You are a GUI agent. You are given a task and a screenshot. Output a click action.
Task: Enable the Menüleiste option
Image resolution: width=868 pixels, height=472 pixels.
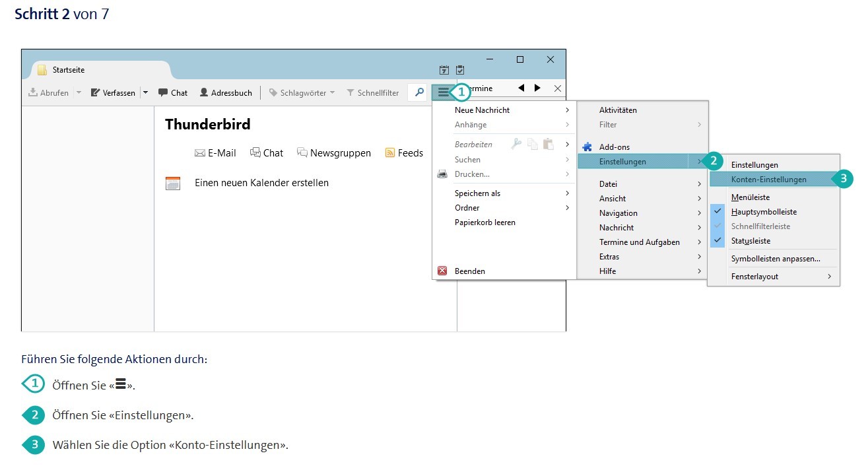coord(751,197)
